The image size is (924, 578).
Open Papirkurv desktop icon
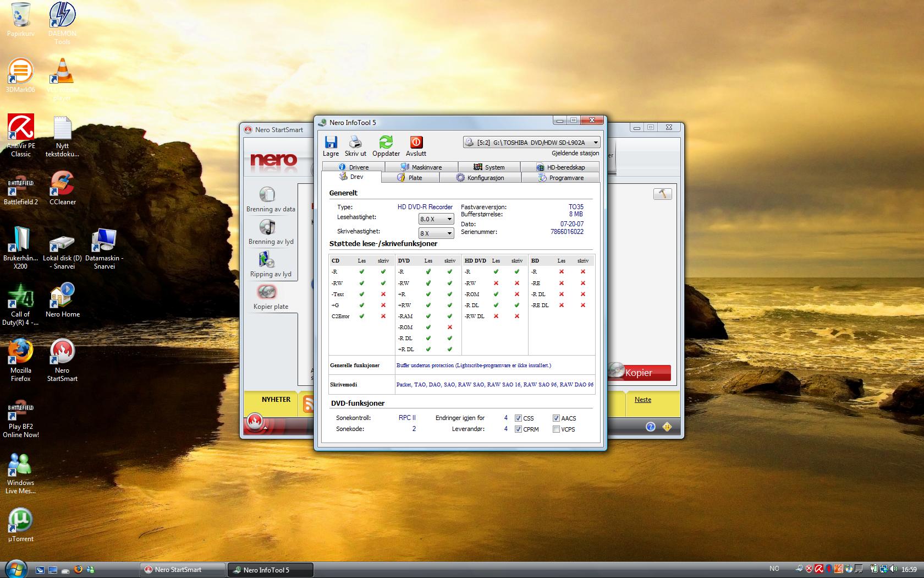(20, 20)
